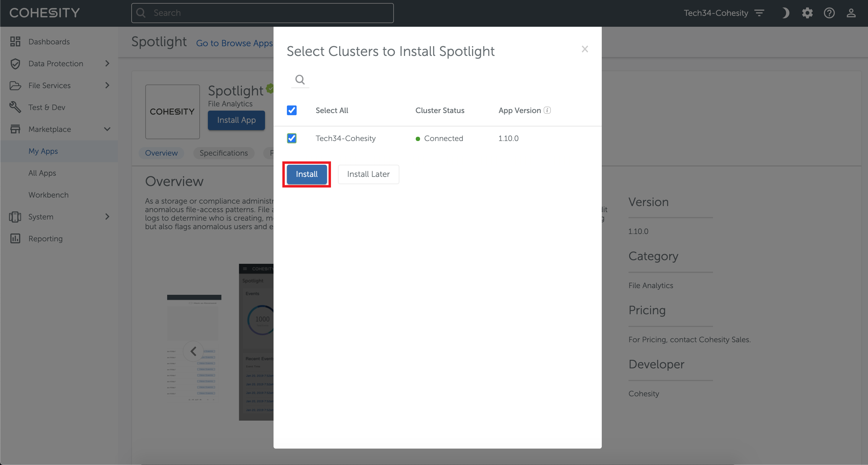
Task: Click the 'For Pricing, contact Cohesity Sales.' text
Action: tap(689, 340)
